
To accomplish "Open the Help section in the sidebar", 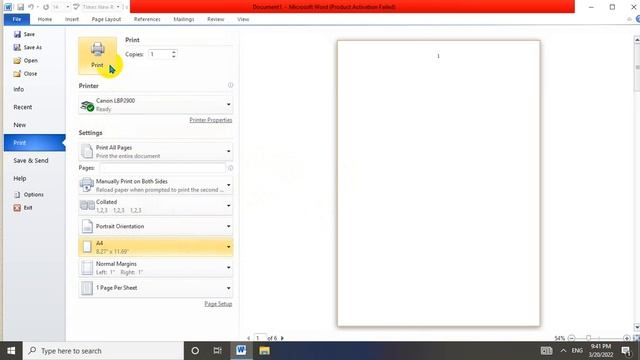I will pyautogui.click(x=20, y=178).
